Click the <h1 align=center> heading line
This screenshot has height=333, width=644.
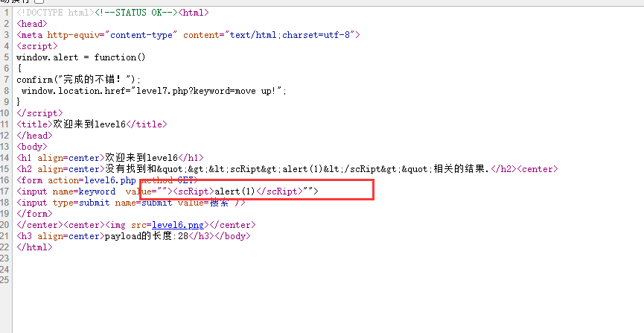point(110,158)
